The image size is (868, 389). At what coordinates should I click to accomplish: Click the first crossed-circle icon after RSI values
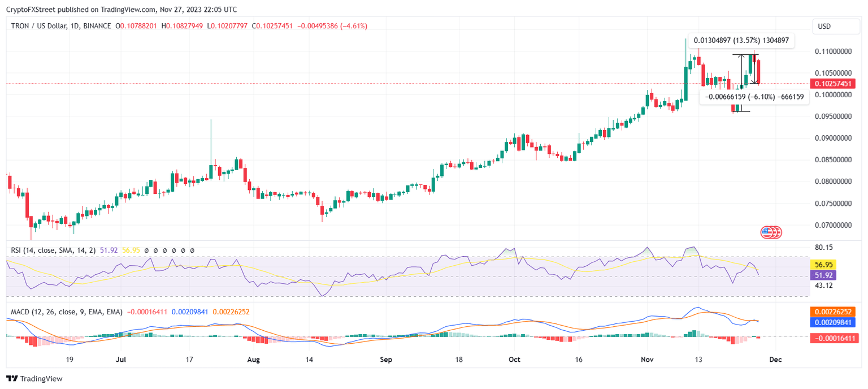(x=146, y=250)
